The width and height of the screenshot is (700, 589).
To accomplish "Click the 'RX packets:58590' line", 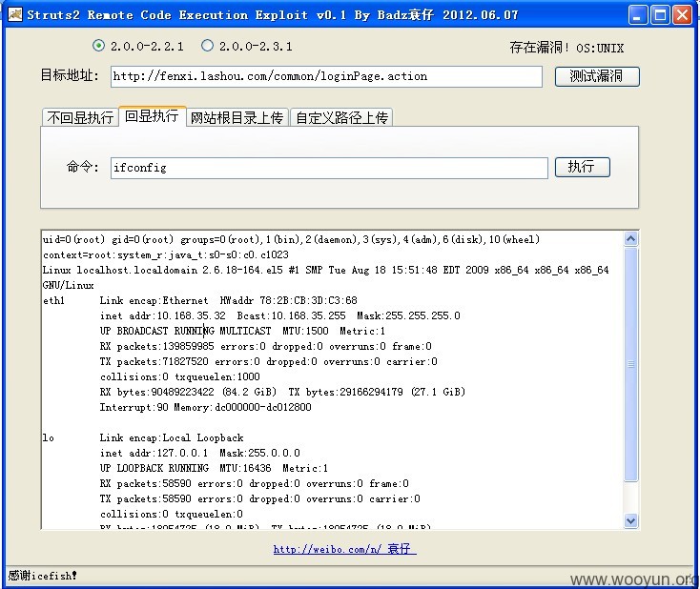I will (x=254, y=483).
